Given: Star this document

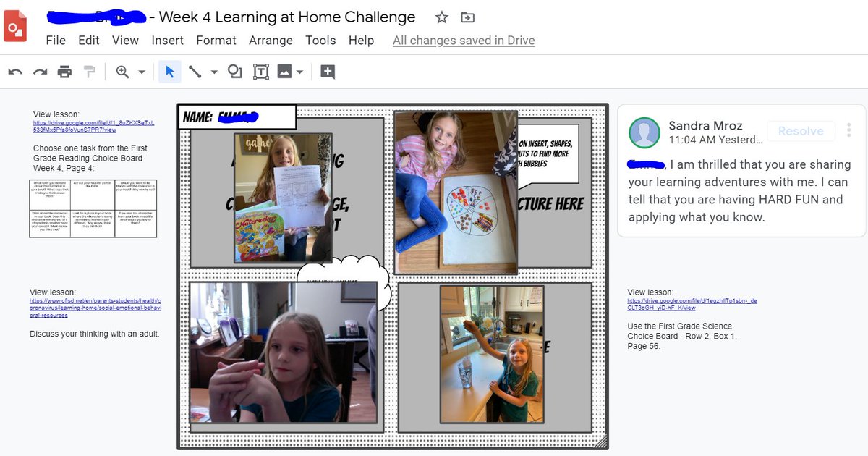Looking at the screenshot, I should click(x=442, y=17).
